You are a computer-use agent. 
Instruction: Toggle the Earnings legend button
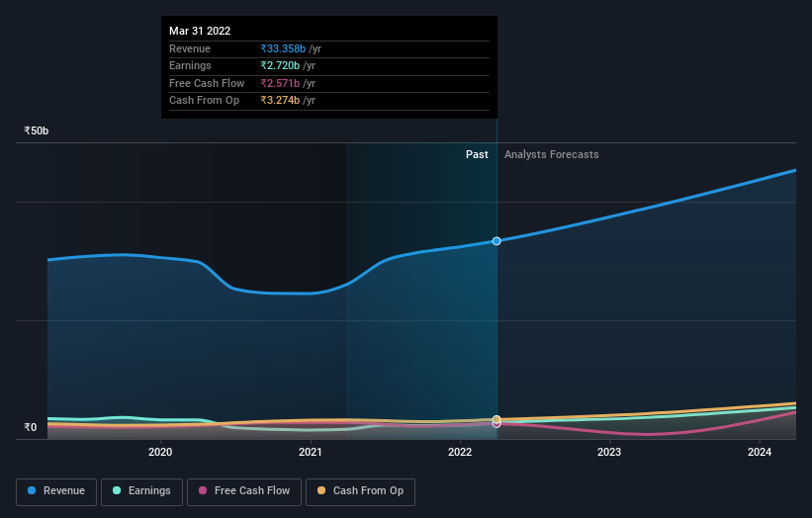coord(141,491)
